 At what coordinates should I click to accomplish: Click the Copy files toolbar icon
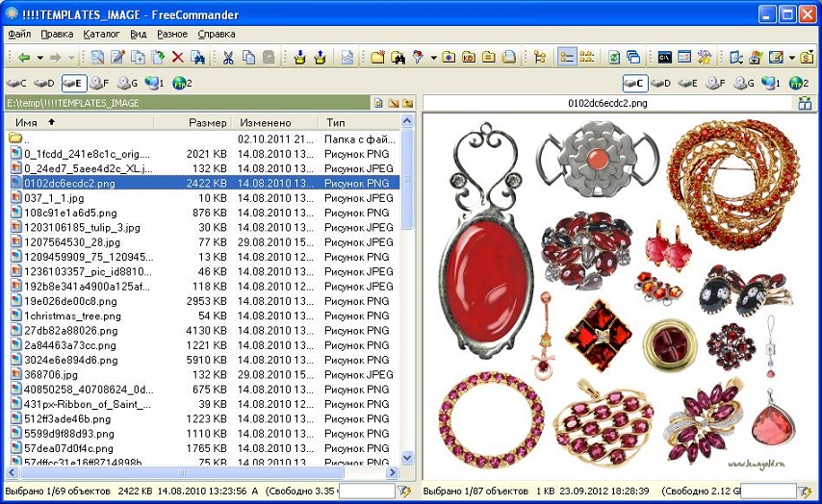tap(138, 57)
